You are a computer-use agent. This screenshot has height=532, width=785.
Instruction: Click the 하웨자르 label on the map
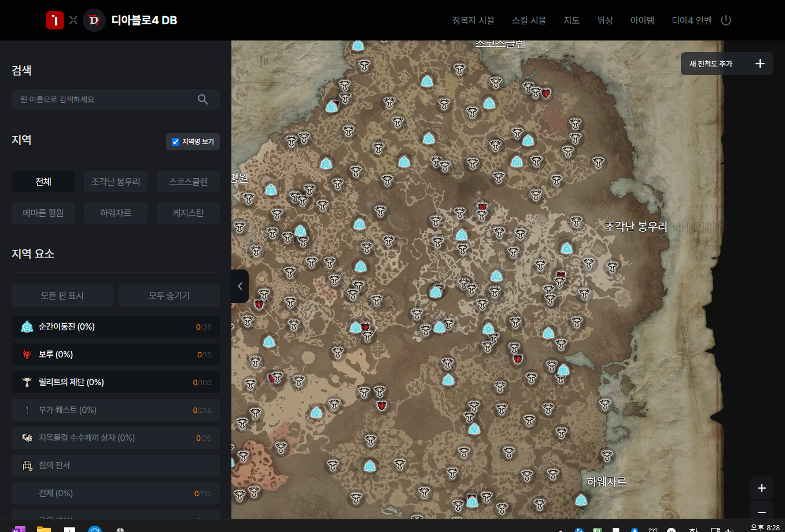click(x=607, y=481)
